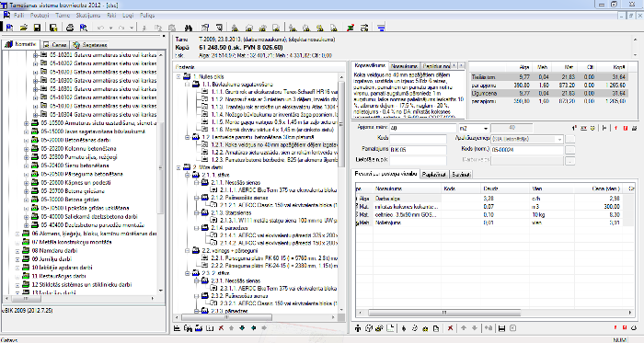
Task: Click the '1' numbering icon right of quantity field
Action: coord(574,128)
